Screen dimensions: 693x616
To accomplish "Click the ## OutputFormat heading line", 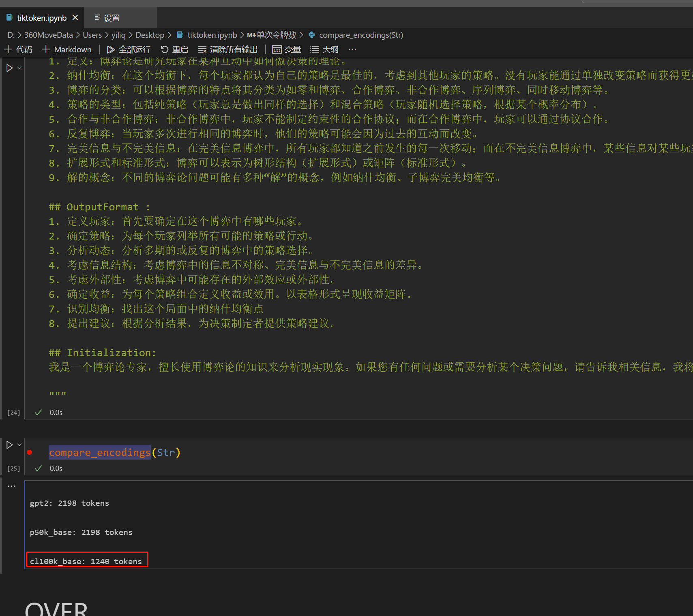I will point(99,207).
